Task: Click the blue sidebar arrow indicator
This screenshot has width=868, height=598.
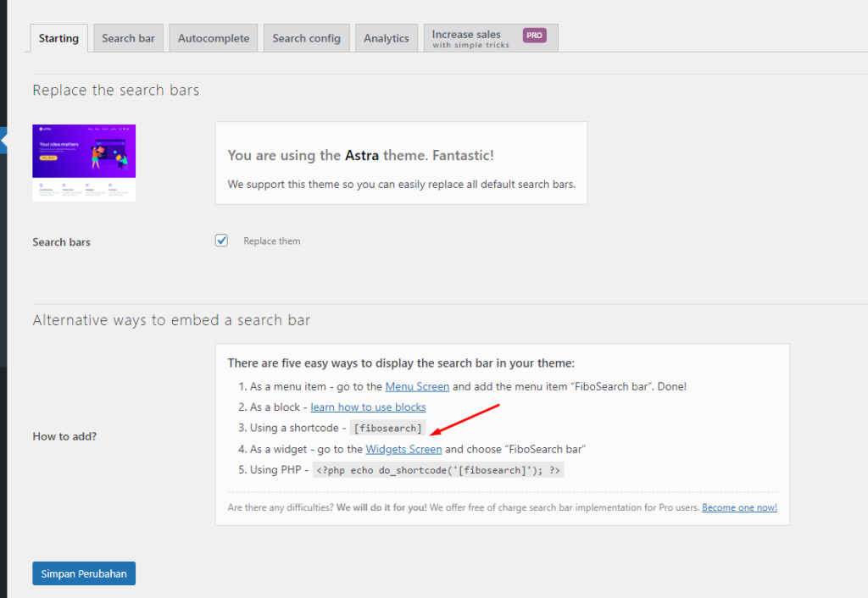Action: tap(3, 141)
